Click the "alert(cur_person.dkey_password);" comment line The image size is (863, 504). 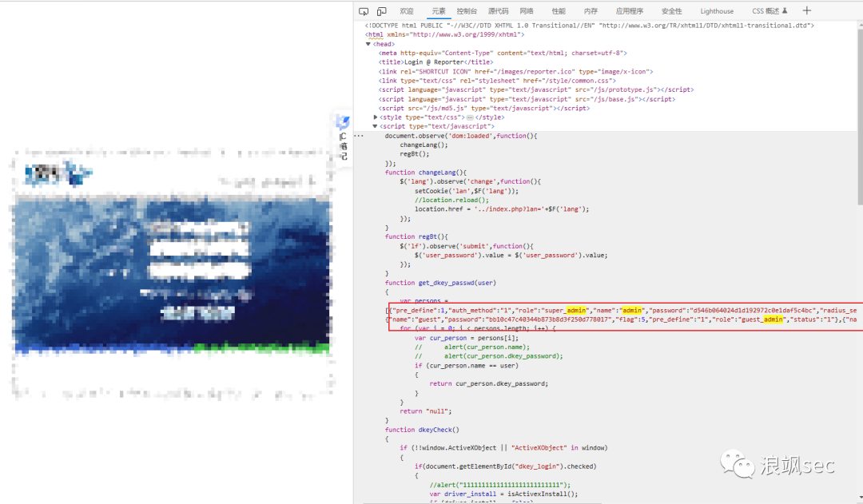coord(489,356)
